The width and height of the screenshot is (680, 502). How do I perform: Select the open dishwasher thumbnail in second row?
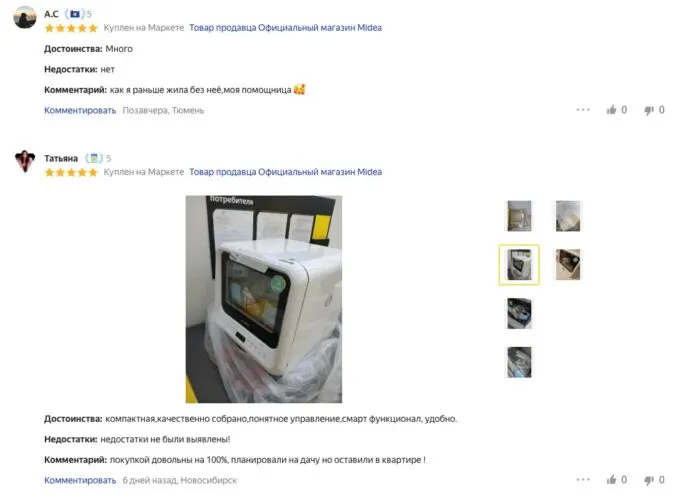(x=568, y=264)
